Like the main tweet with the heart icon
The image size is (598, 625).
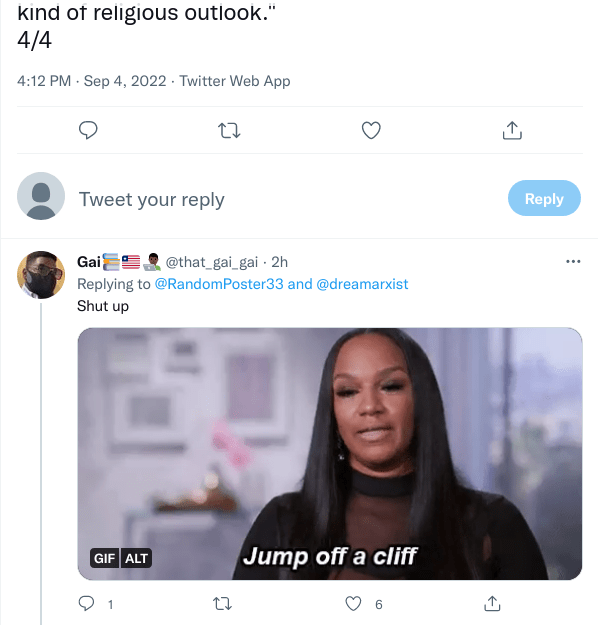[371, 130]
